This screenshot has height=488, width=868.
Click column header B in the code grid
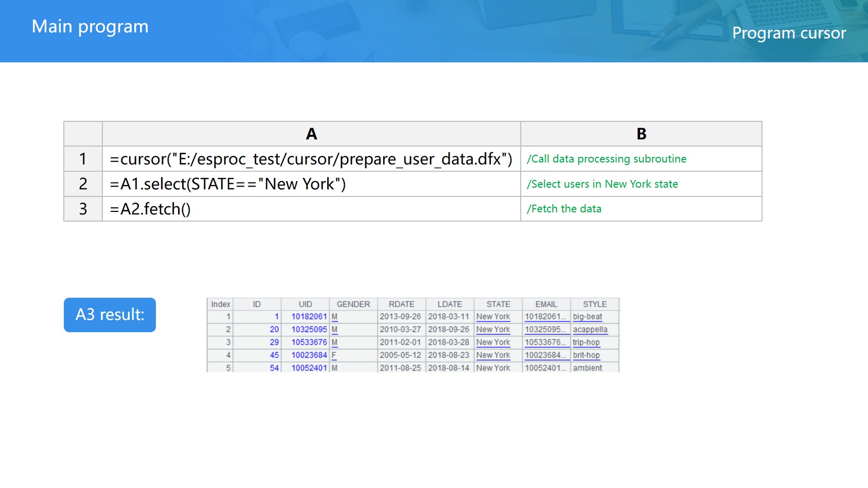tap(641, 134)
